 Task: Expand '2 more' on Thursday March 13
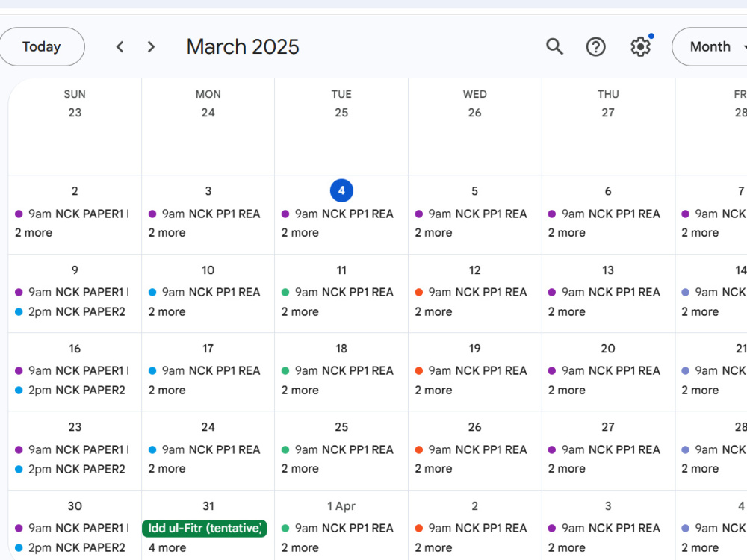(567, 312)
